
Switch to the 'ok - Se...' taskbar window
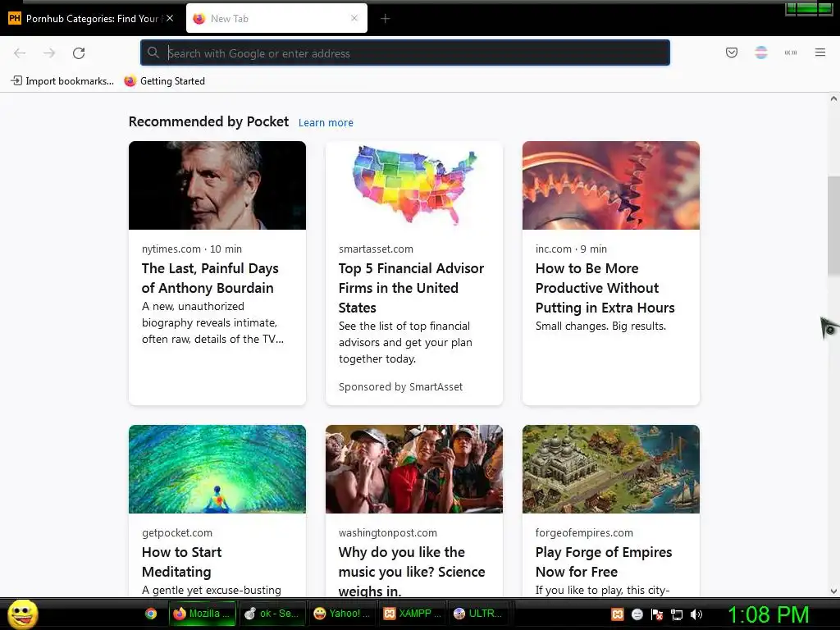coord(272,614)
